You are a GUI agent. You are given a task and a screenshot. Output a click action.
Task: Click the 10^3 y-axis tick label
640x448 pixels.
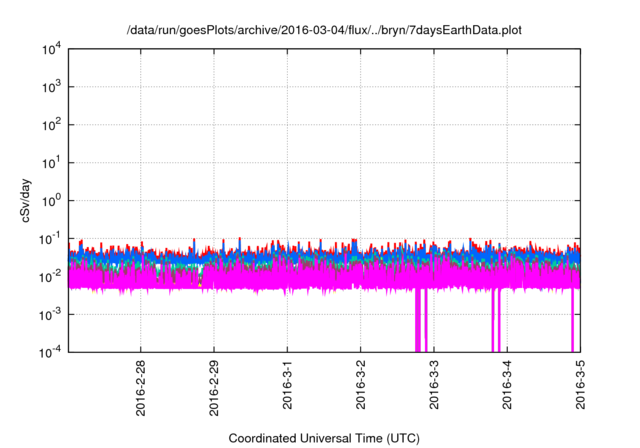click(x=51, y=87)
